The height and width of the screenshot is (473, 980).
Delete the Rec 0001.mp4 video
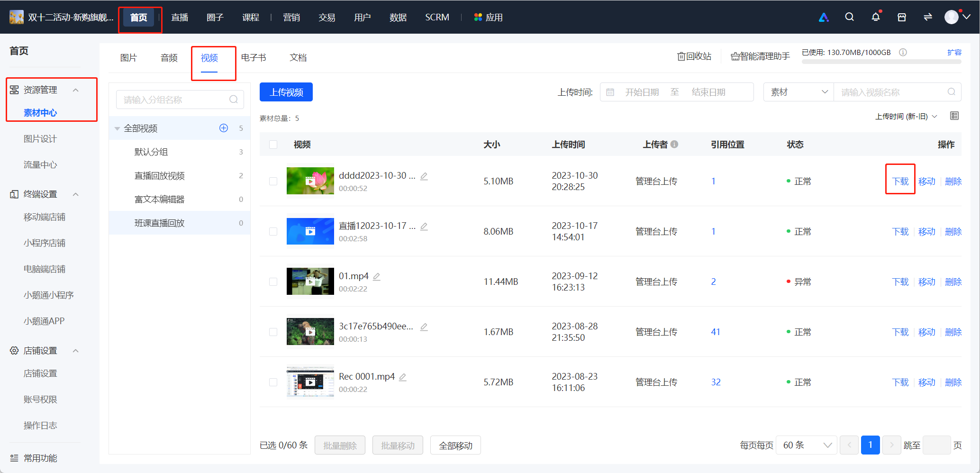[x=953, y=382]
